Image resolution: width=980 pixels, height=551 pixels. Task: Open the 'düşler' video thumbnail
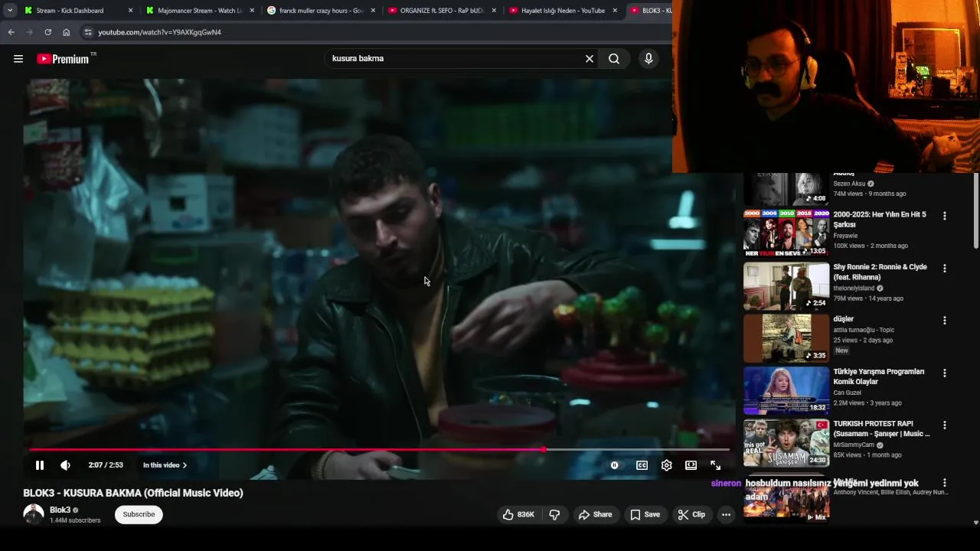[x=786, y=337]
